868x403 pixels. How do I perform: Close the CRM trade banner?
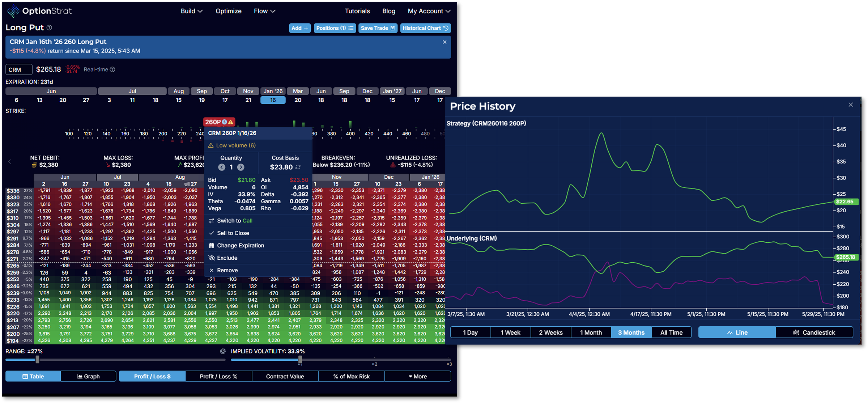tap(444, 42)
